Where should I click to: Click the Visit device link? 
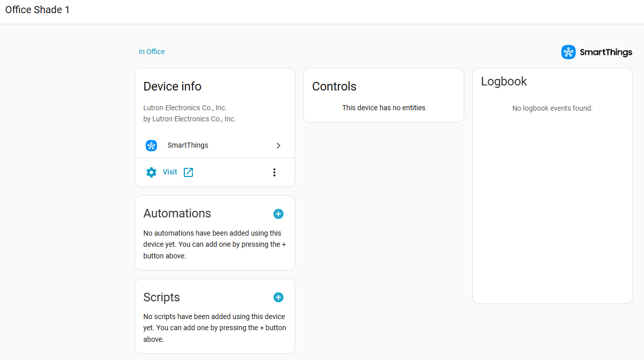pyautogui.click(x=170, y=172)
